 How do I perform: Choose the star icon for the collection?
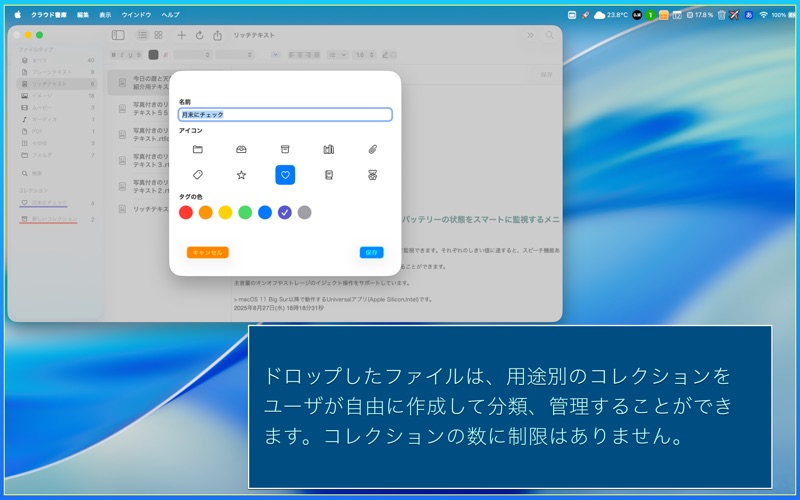(241, 175)
